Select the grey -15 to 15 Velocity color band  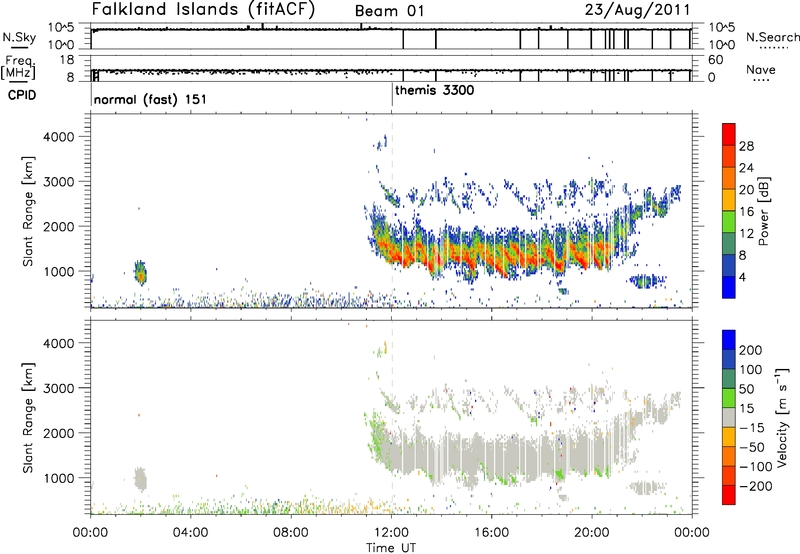729,417
